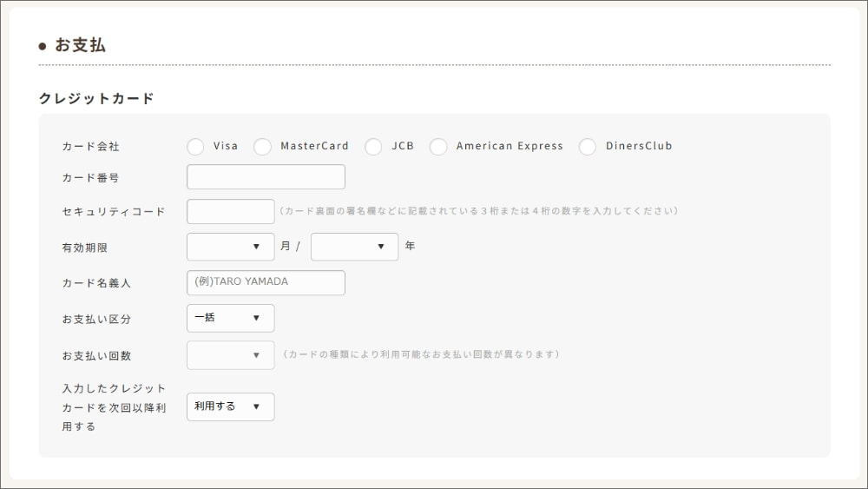The height and width of the screenshot is (489, 868).
Task: Click the arrow on the month selector
Action: (x=256, y=247)
